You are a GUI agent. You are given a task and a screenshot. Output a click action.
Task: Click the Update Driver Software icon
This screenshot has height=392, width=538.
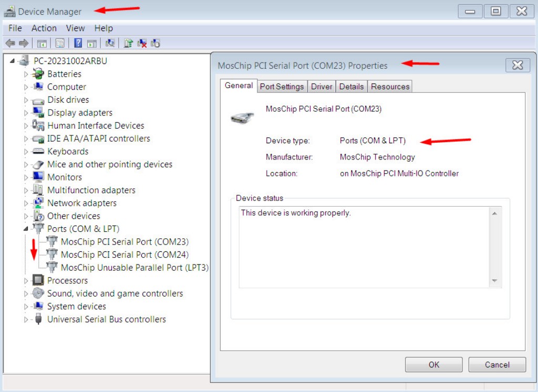128,43
